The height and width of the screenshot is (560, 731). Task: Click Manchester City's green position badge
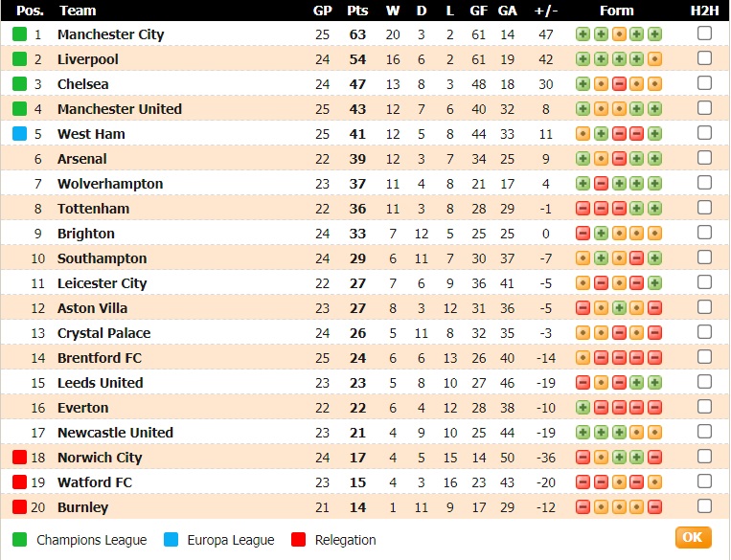click(x=19, y=34)
